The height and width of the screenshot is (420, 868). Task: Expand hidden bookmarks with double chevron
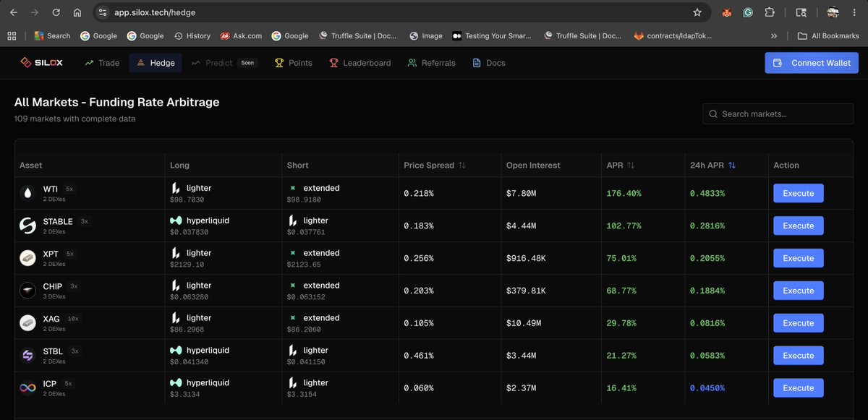(774, 35)
